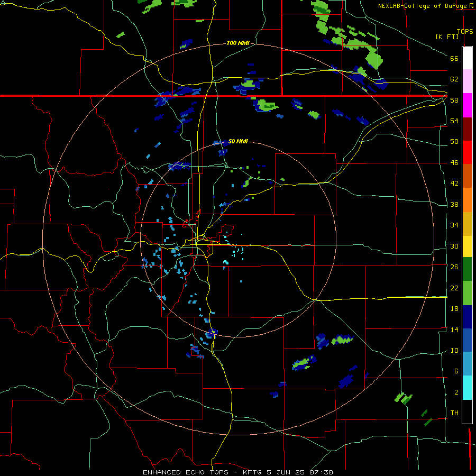The image size is (476, 476).
Task: Click the 30 legend value
Action: (454, 246)
